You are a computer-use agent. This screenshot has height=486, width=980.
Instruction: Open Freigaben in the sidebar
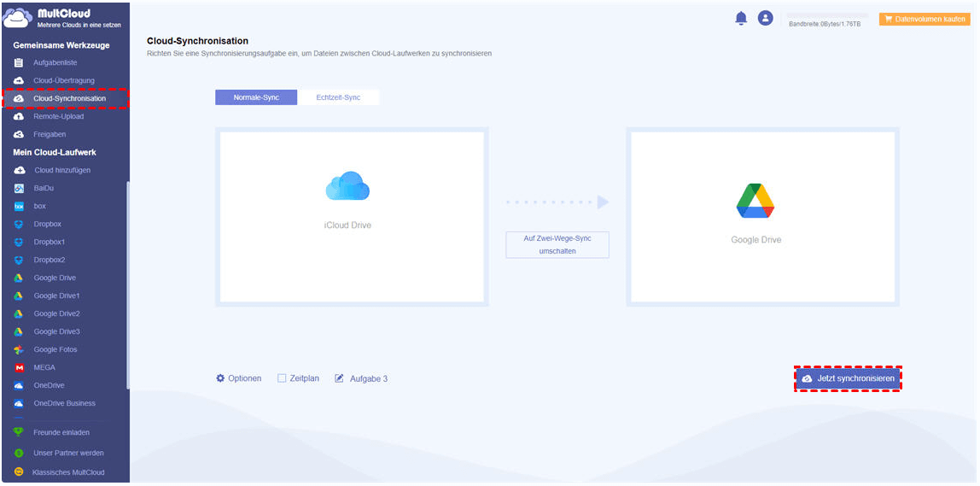pos(50,134)
